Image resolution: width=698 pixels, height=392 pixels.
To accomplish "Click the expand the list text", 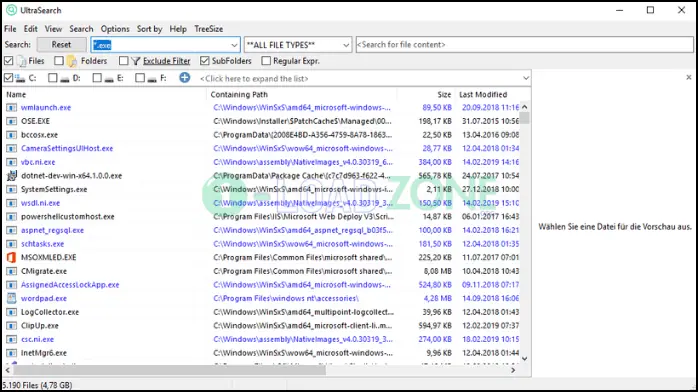I will [x=254, y=79].
